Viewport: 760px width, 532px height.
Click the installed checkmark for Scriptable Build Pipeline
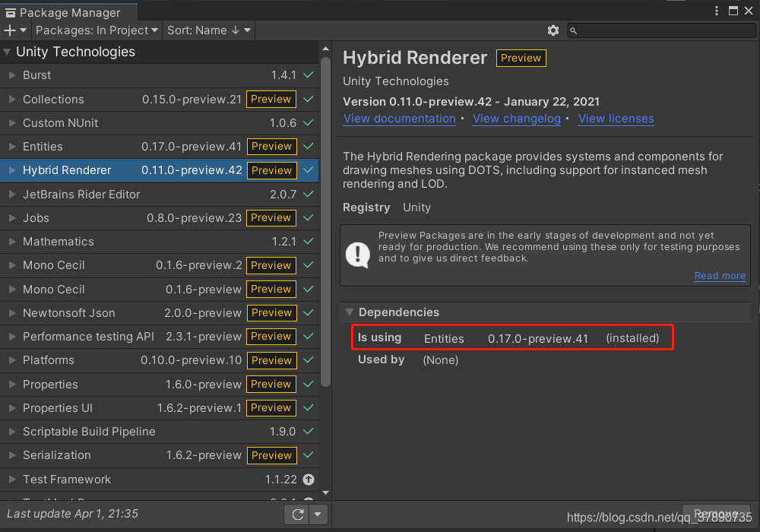pyautogui.click(x=309, y=431)
